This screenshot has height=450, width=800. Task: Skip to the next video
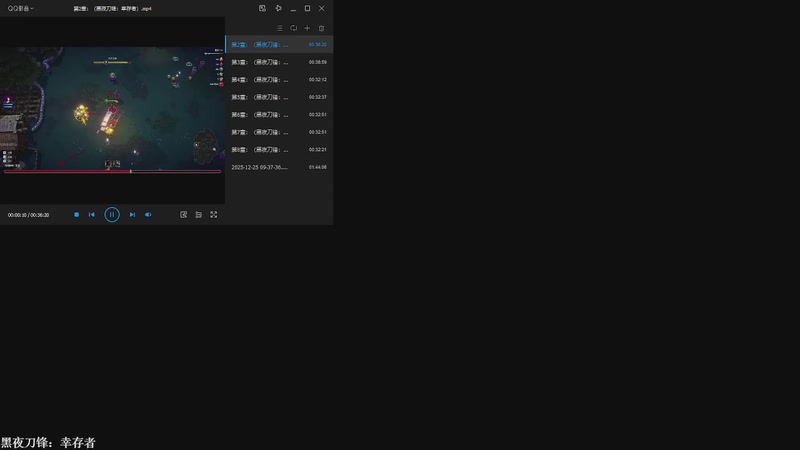tap(132, 215)
